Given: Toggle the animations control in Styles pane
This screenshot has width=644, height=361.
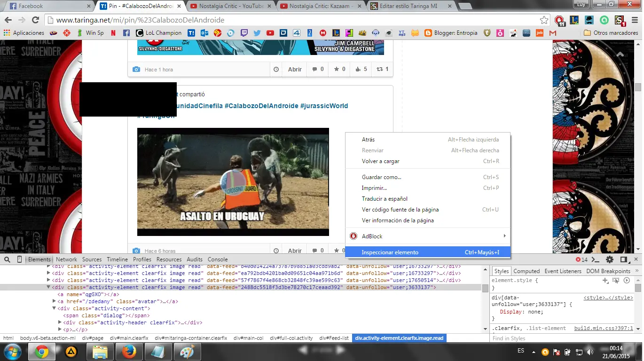Looking at the screenshot, I should point(627,280).
